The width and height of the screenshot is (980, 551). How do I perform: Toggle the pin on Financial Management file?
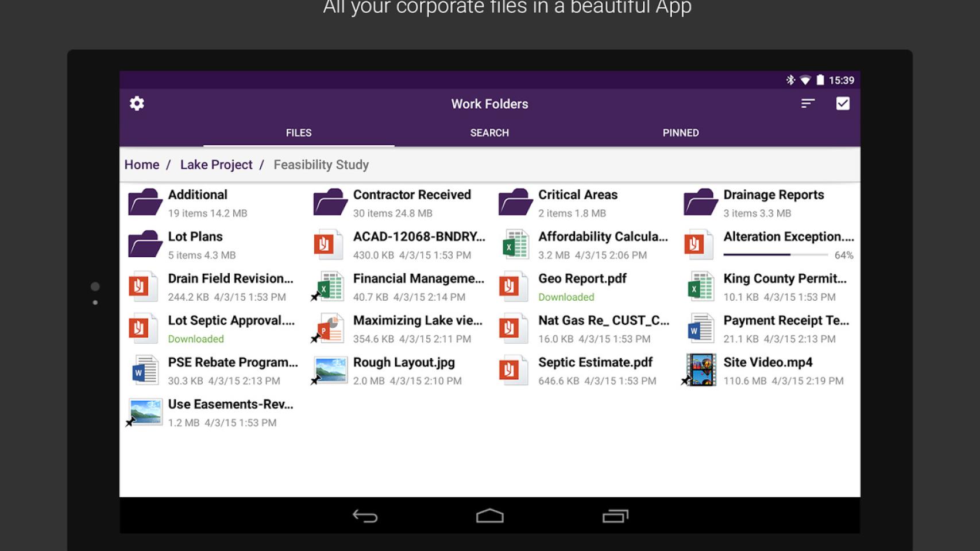tap(317, 297)
